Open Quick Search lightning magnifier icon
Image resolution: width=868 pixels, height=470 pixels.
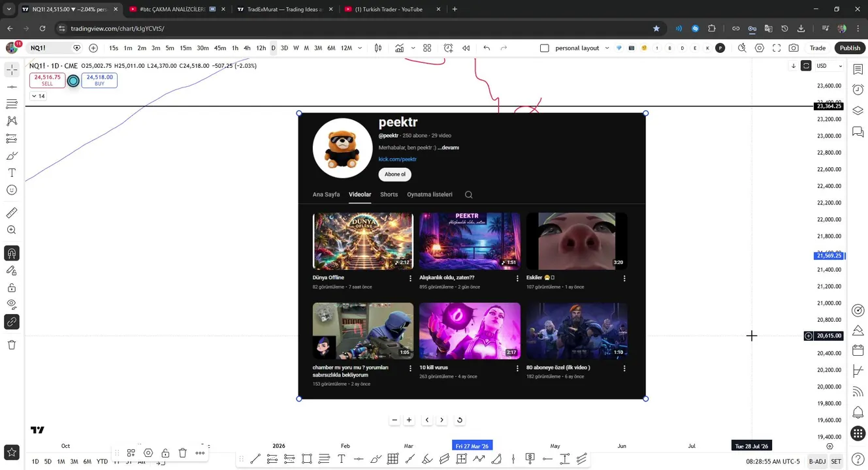[x=742, y=48]
